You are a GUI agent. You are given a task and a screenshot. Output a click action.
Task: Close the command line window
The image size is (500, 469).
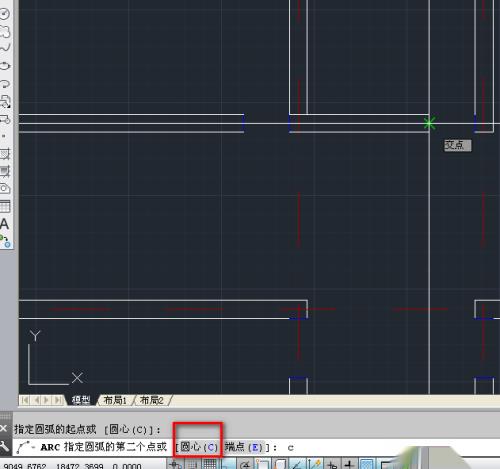click(x=4, y=428)
